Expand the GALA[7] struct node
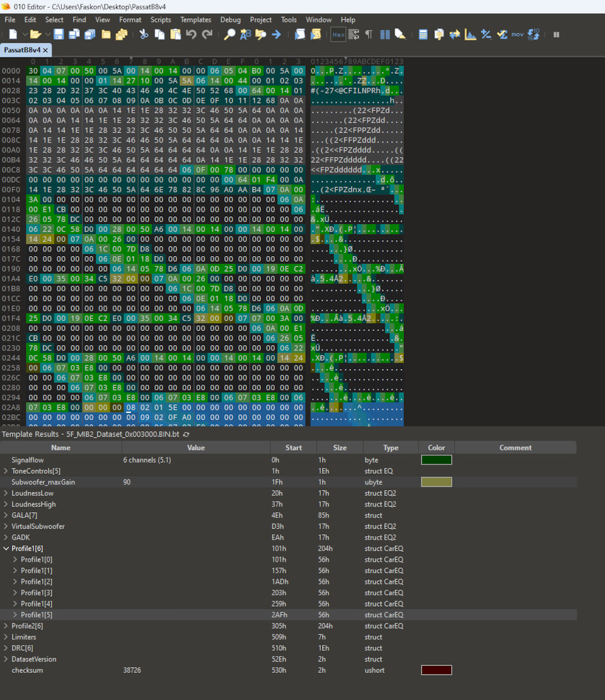605x700 pixels. pyautogui.click(x=6, y=515)
